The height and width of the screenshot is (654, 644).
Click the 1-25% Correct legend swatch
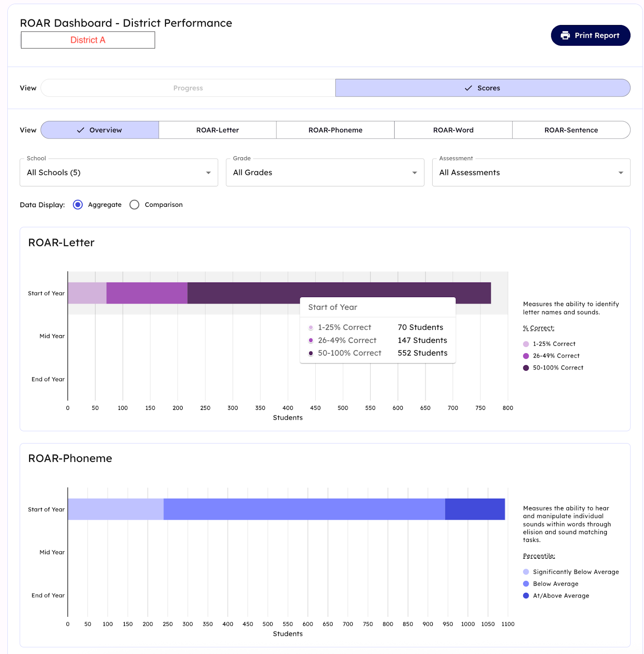526,344
